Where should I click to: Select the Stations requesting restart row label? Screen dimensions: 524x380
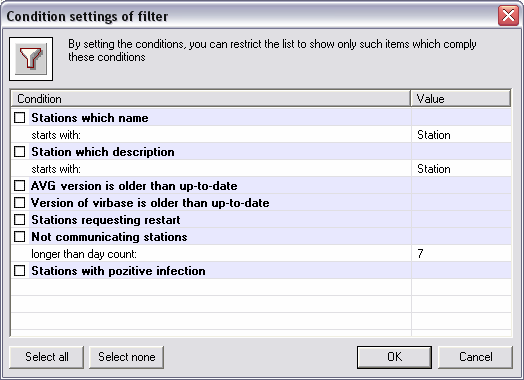pyautogui.click(x=106, y=220)
